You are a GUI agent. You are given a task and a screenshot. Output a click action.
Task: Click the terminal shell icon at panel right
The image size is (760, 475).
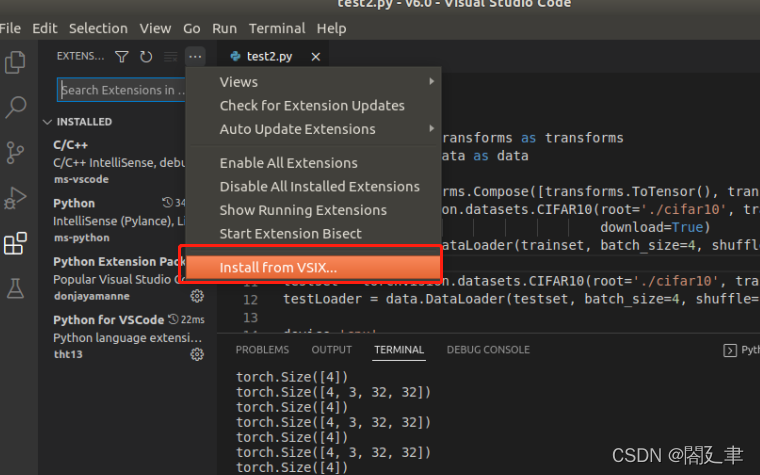(x=730, y=350)
